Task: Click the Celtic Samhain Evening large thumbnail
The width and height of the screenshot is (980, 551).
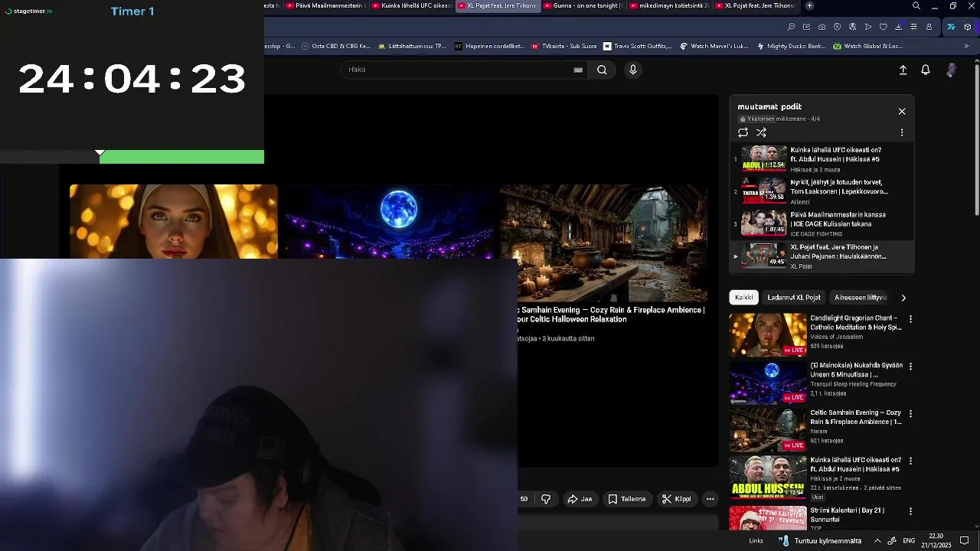Action: click(603, 243)
